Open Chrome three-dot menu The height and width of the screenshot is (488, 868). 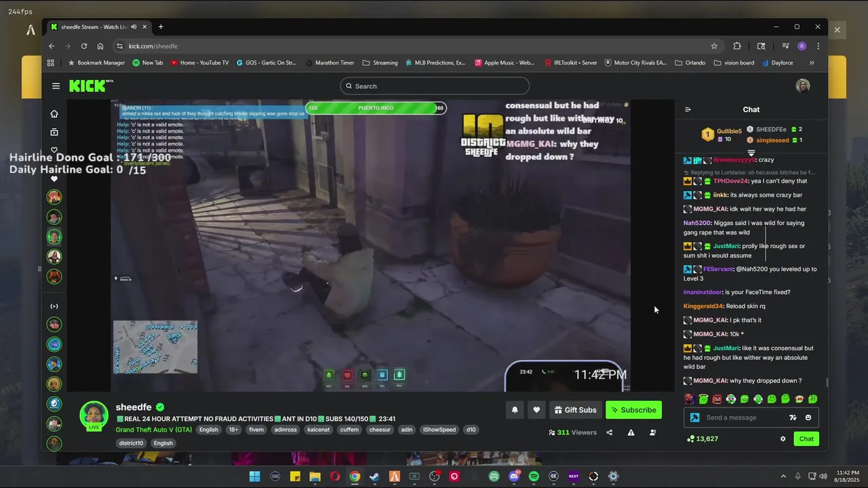pos(818,46)
